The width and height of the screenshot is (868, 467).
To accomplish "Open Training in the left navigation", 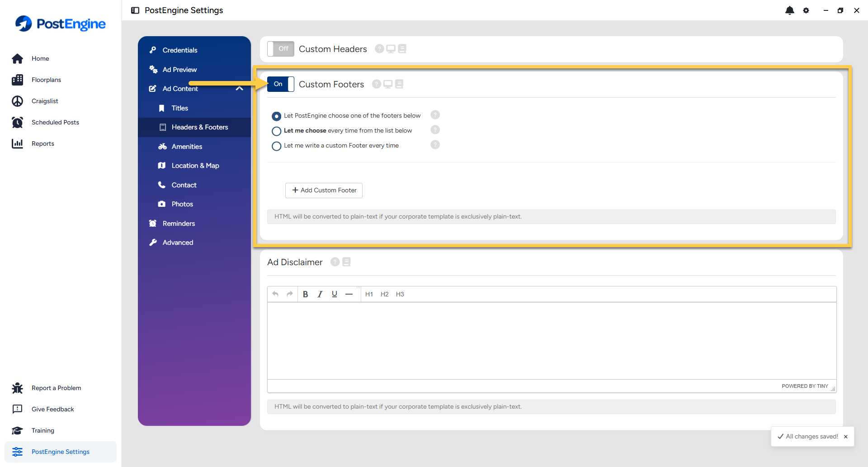I will pos(61,431).
